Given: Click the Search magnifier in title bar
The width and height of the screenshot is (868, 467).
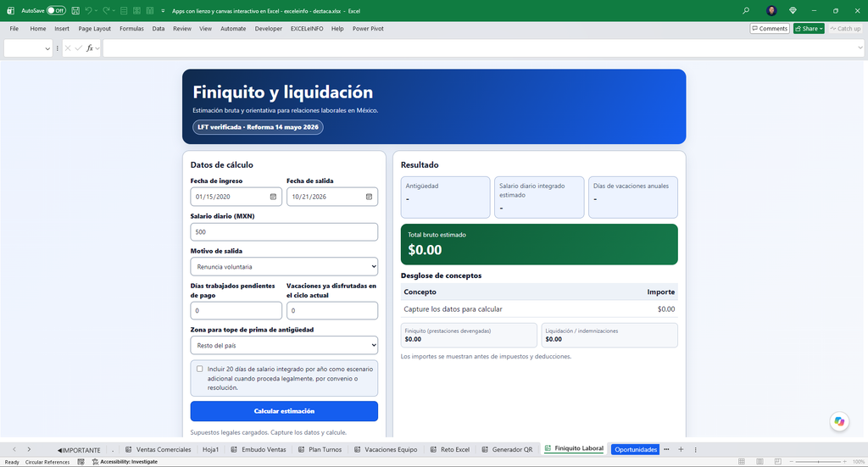Looking at the screenshot, I should click(746, 10).
